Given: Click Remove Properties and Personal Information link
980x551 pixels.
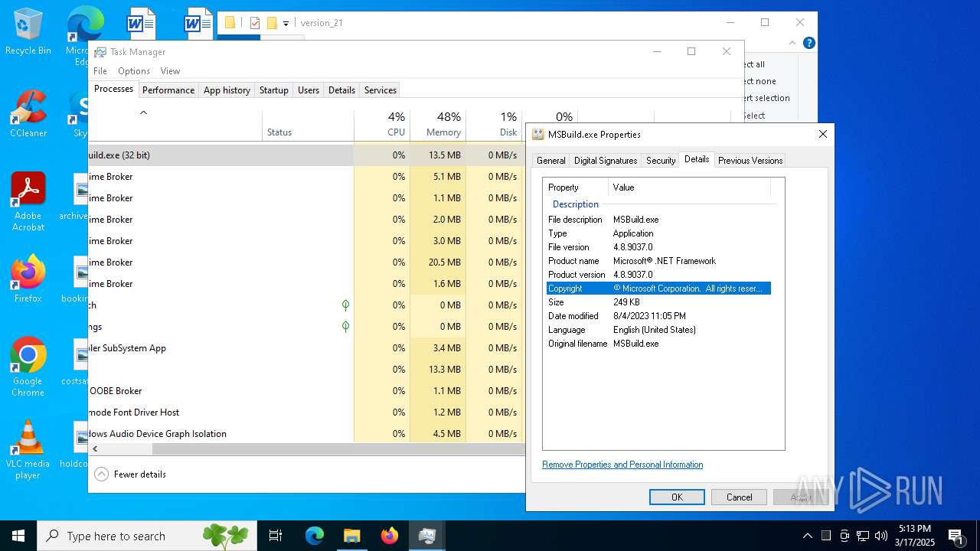Looking at the screenshot, I should click(622, 465).
